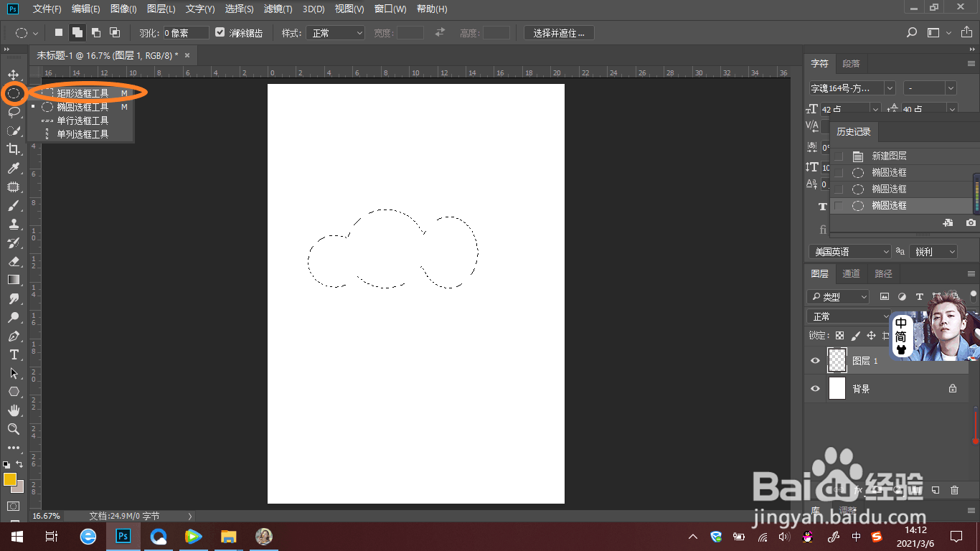Select the Eraser tool
This screenshot has height=551, width=980.
click(13, 261)
